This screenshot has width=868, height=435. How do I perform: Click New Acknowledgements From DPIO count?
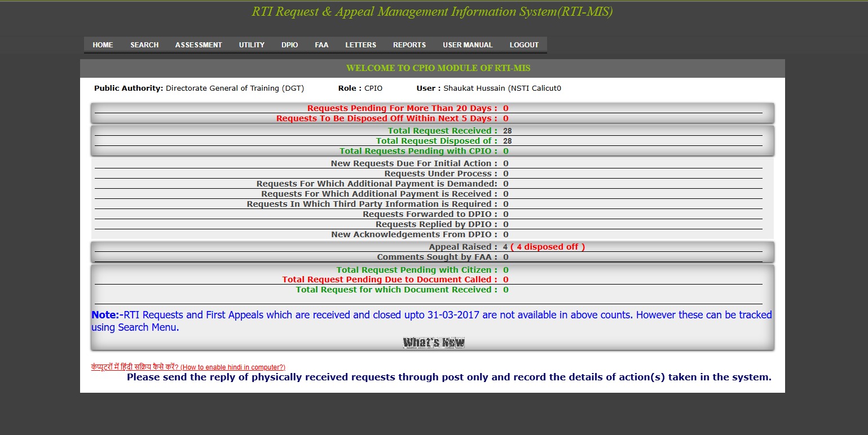(x=506, y=234)
